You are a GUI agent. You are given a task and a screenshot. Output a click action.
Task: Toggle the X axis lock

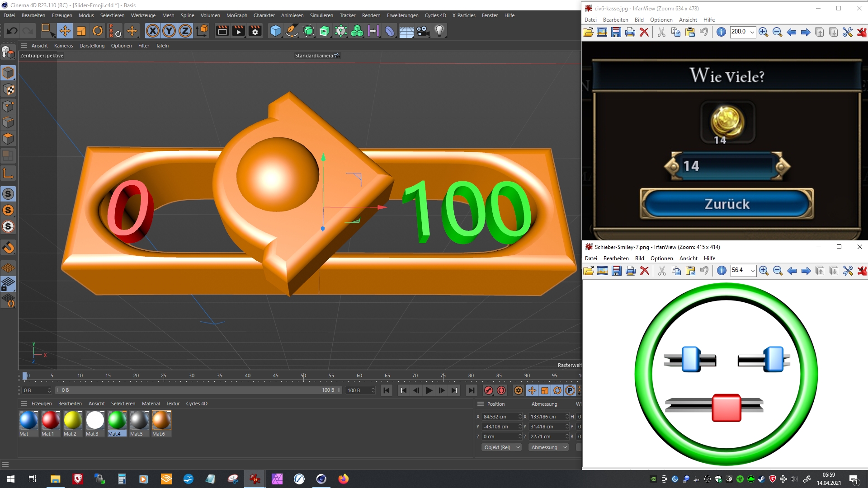tap(153, 31)
